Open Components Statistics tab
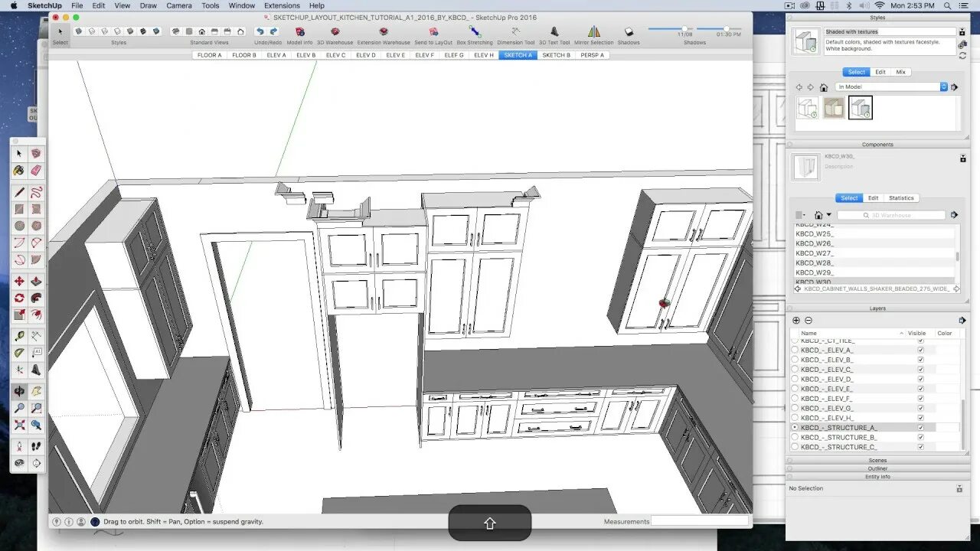980x551 pixels. 901,198
